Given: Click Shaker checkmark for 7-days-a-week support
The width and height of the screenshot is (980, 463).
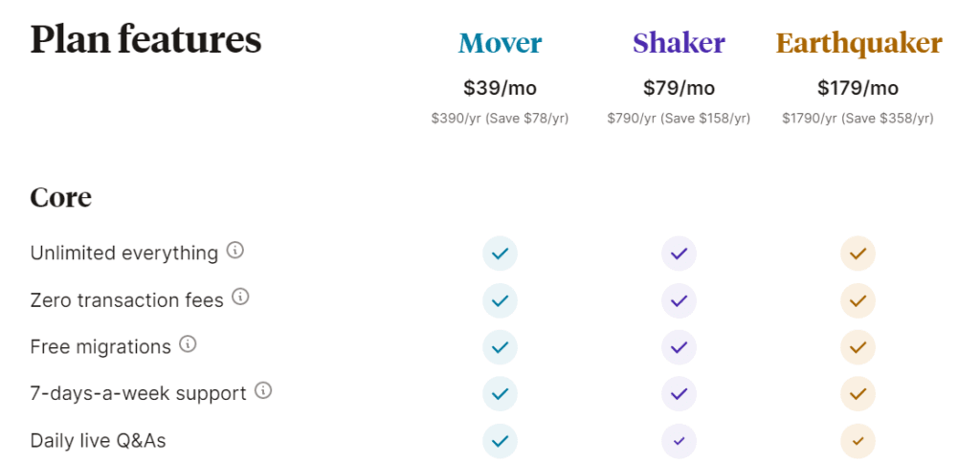Looking at the screenshot, I should pos(679,394).
